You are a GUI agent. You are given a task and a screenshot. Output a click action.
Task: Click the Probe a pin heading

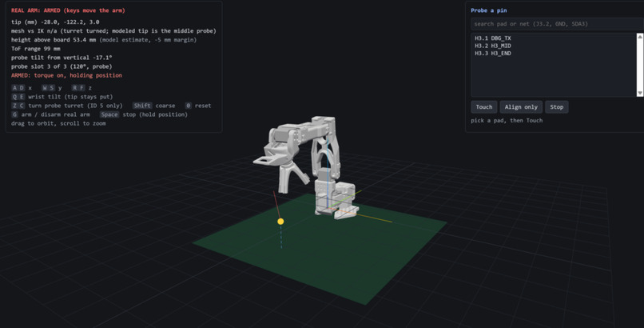(x=489, y=10)
